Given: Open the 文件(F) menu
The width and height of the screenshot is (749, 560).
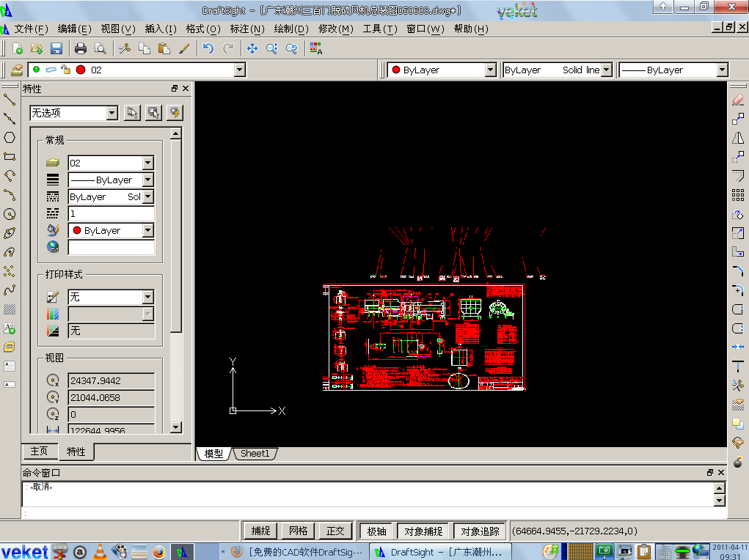Looking at the screenshot, I should [x=31, y=29].
